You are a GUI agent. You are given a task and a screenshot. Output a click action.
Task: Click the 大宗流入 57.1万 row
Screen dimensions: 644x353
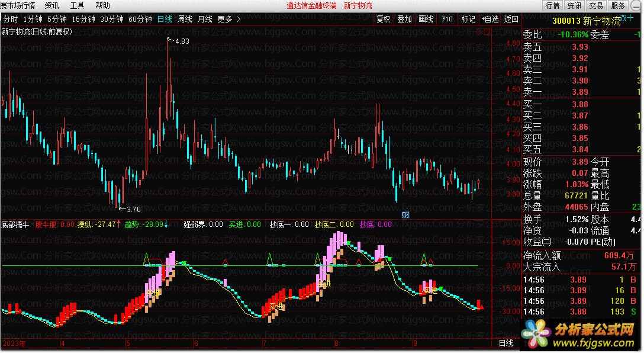(581, 267)
